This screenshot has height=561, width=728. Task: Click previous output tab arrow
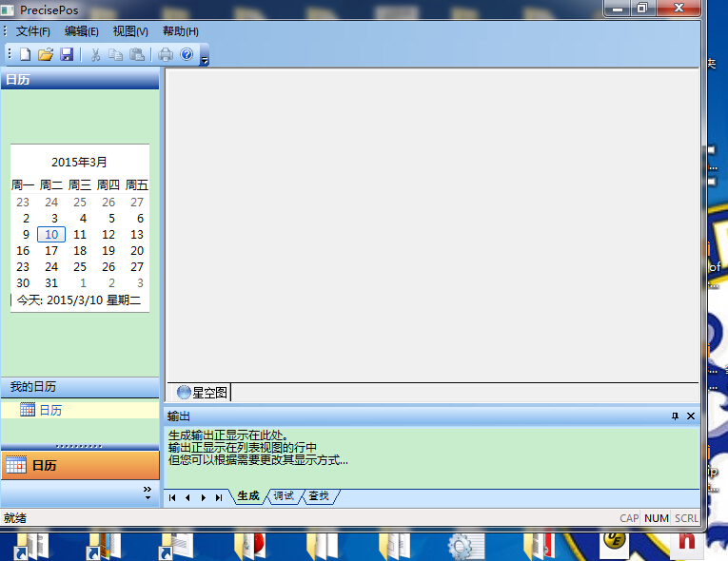coord(187,497)
